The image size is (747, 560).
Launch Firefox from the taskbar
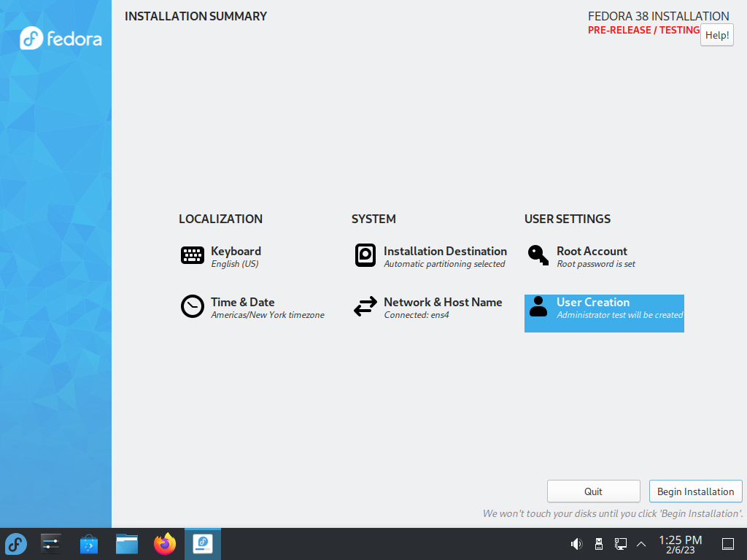165,544
